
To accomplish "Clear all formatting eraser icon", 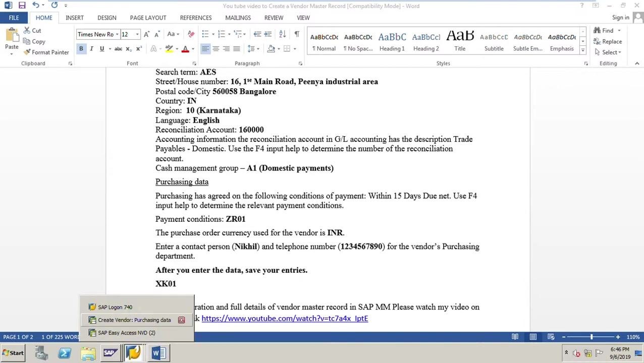I will [191, 34].
